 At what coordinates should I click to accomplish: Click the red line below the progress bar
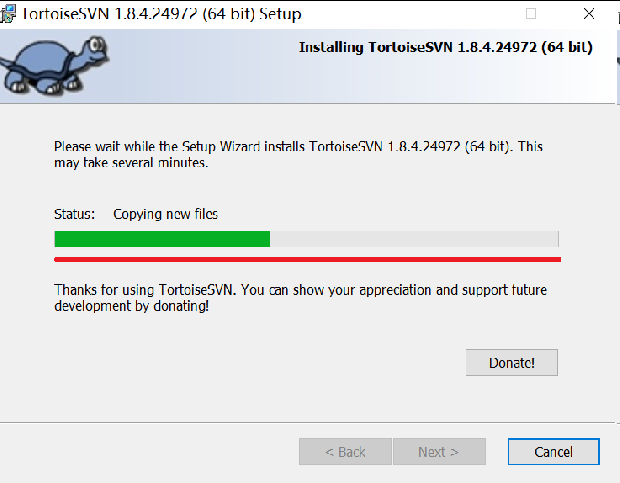308,260
